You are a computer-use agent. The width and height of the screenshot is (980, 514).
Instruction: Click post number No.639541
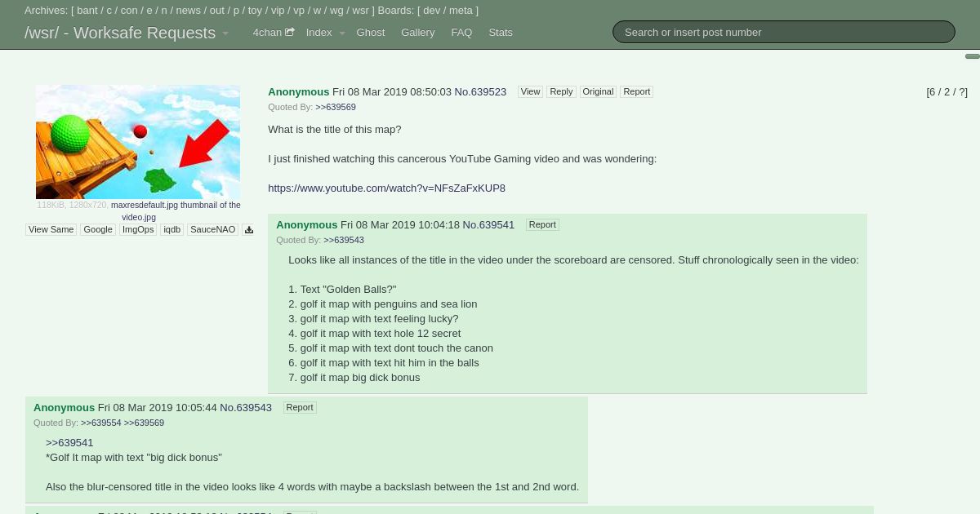tap(488, 225)
